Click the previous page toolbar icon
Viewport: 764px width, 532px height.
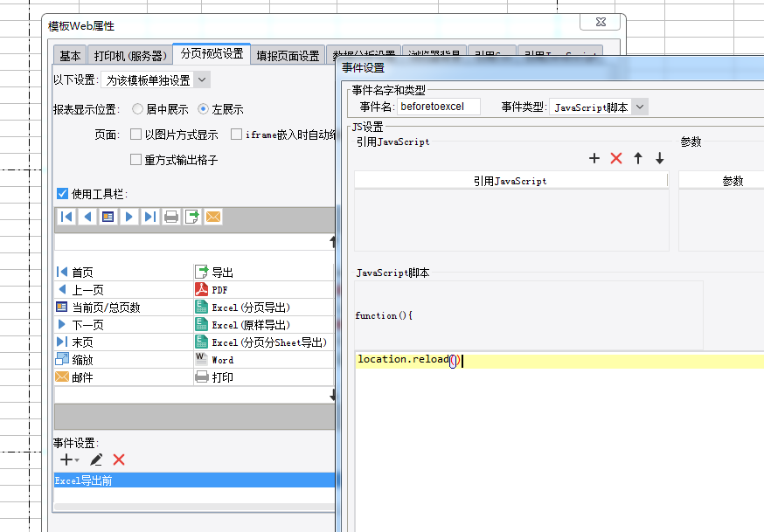coord(87,217)
